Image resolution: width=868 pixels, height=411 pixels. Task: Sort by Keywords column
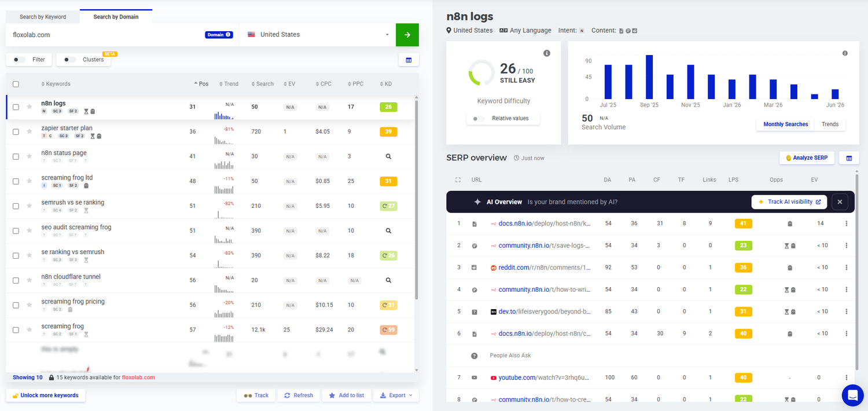(56, 84)
